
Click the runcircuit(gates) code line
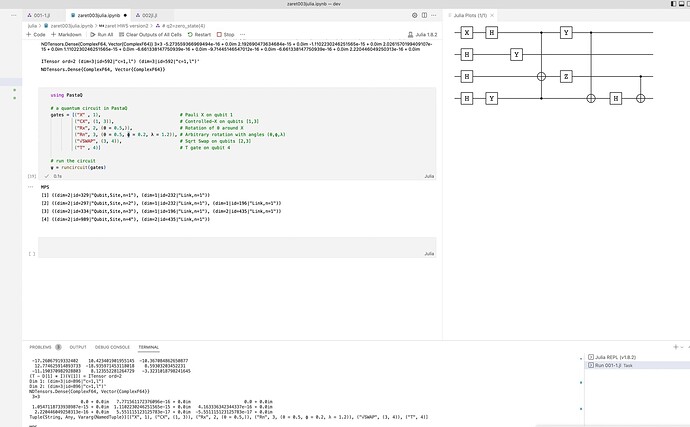(78, 167)
